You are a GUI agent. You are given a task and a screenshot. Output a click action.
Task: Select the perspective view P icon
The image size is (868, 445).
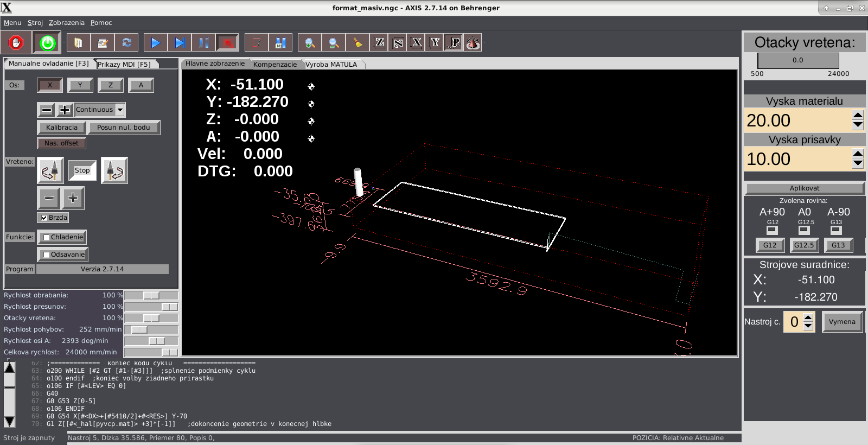click(455, 43)
